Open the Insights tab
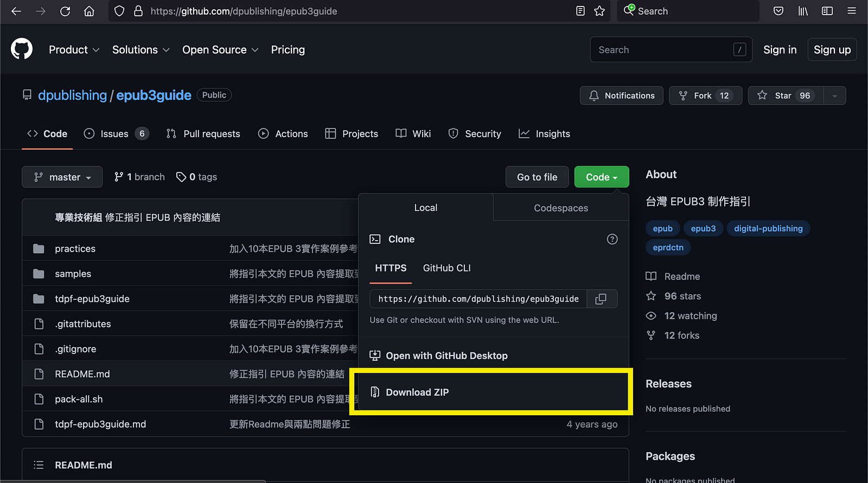Image resolution: width=868 pixels, height=483 pixels. click(x=544, y=133)
